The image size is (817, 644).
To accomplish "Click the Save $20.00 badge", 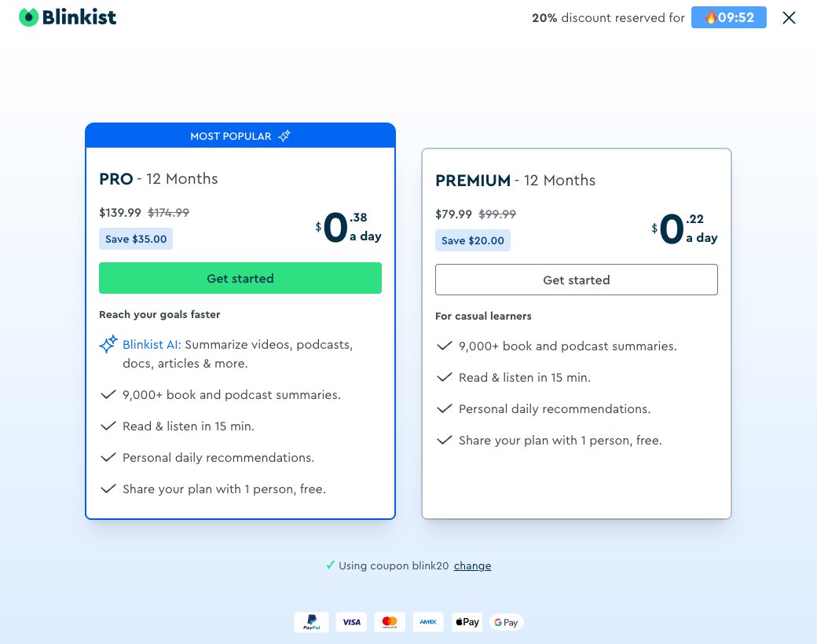I will [473, 241].
